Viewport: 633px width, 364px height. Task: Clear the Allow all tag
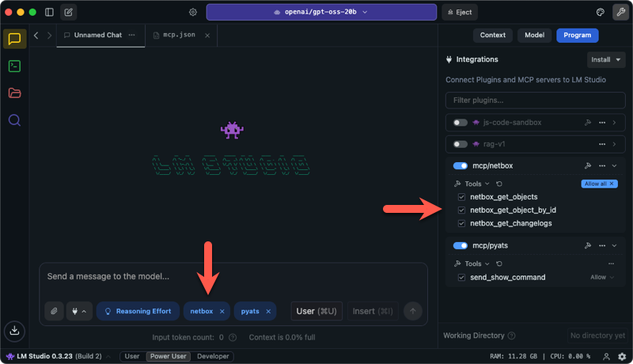point(612,184)
